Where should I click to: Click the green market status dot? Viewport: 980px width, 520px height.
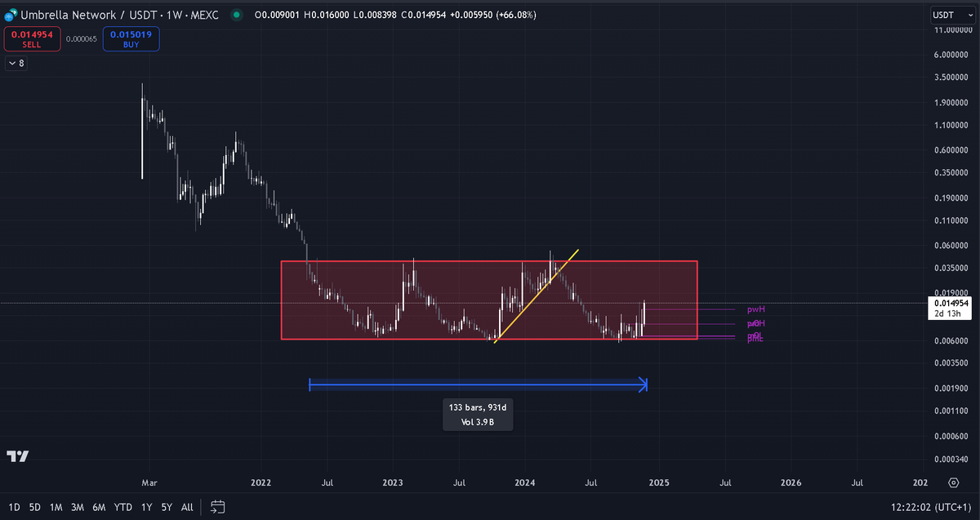[237, 15]
